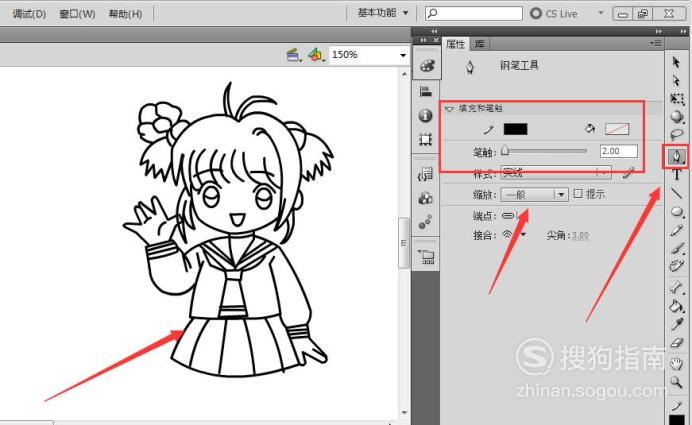The height and width of the screenshot is (425, 692).
Task: Open the Transform panel icon
Action: point(425,139)
